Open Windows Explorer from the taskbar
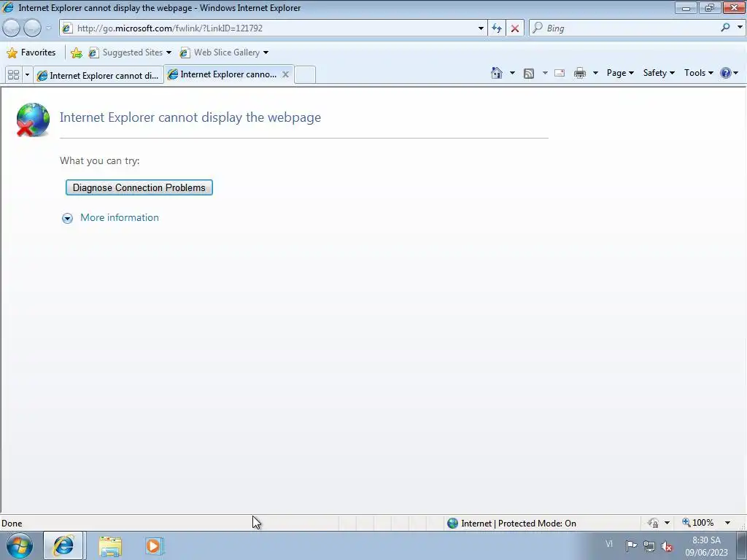 pyautogui.click(x=110, y=546)
